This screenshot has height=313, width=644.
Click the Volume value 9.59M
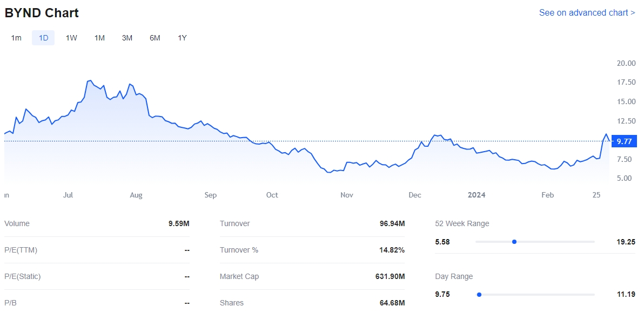tap(179, 223)
